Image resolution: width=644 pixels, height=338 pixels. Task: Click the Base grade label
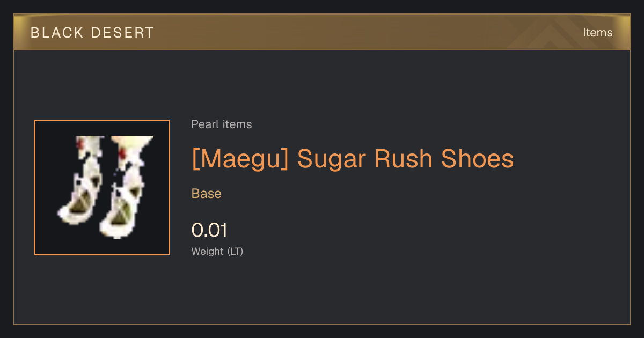[207, 194]
